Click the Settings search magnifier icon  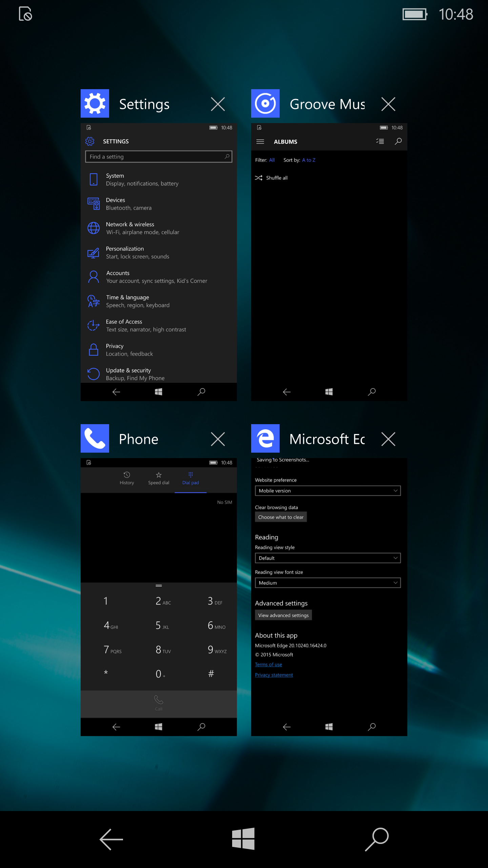(227, 157)
